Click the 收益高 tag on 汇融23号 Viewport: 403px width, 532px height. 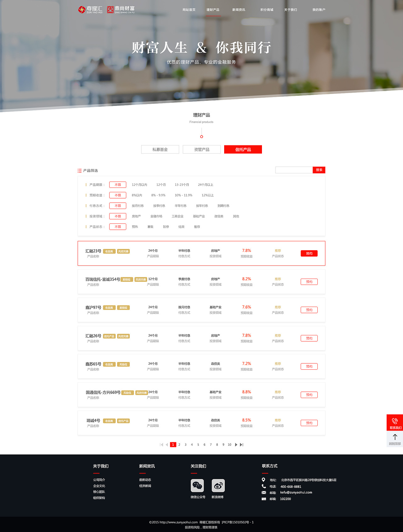109,252
